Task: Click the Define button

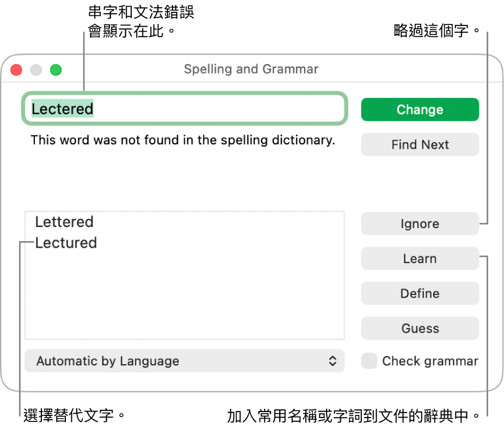Action: coord(420,293)
